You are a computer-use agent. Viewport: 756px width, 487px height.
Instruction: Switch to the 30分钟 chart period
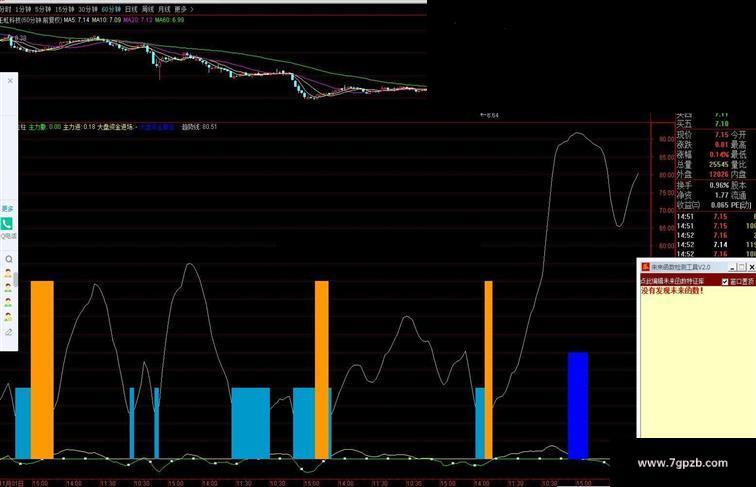87,9
